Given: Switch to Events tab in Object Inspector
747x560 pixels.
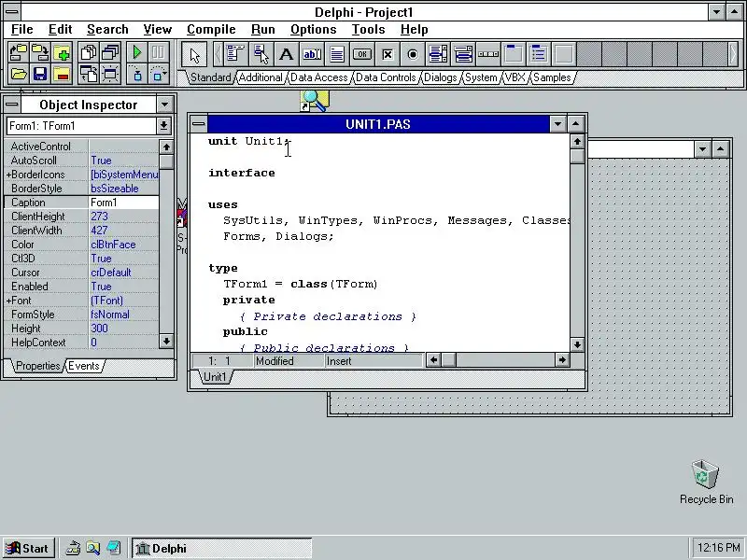Looking at the screenshot, I should click(84, 366).
